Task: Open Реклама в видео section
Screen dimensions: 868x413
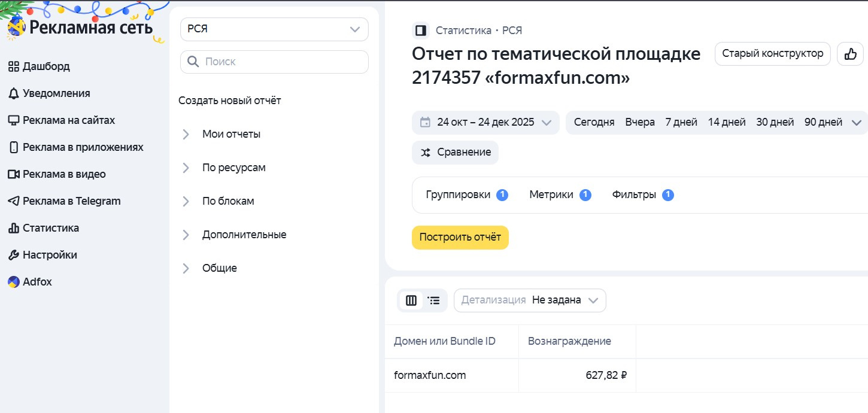Action: click(x=13, y=174)
